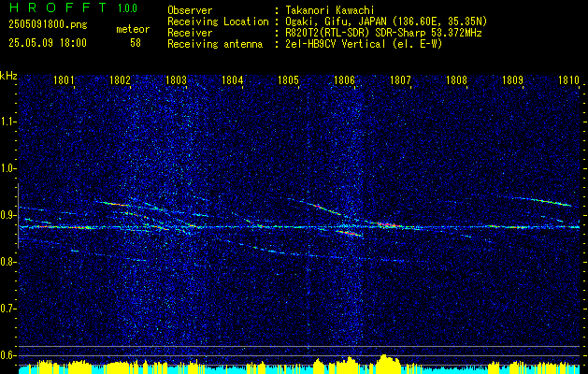588x374 pixels.
Task: Click the 1804 time marker
Action: click(x=232, y=79)
